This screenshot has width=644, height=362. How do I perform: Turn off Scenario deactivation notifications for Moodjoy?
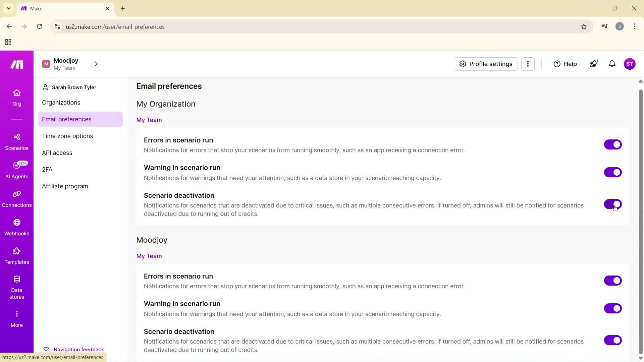(613, 340)
